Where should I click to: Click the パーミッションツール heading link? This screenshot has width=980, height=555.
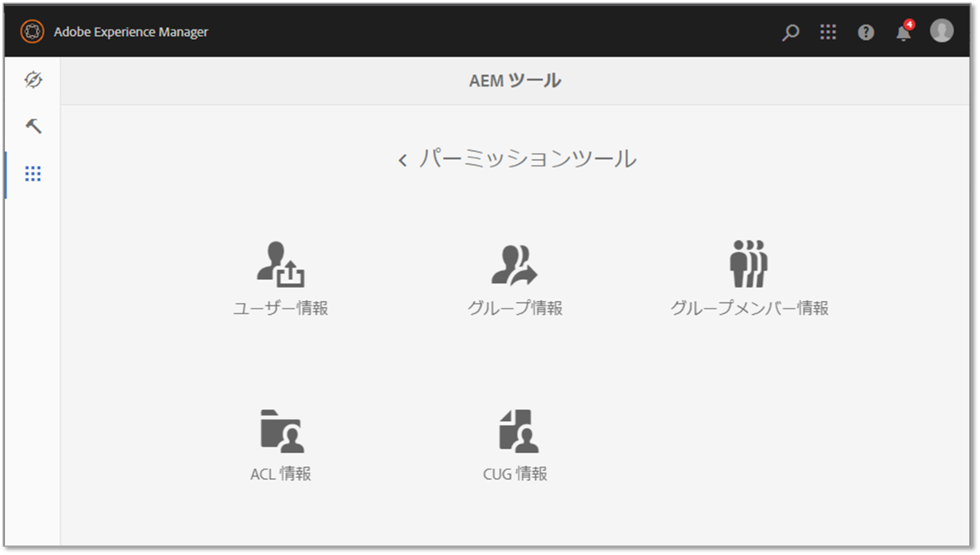coord(528,159)
